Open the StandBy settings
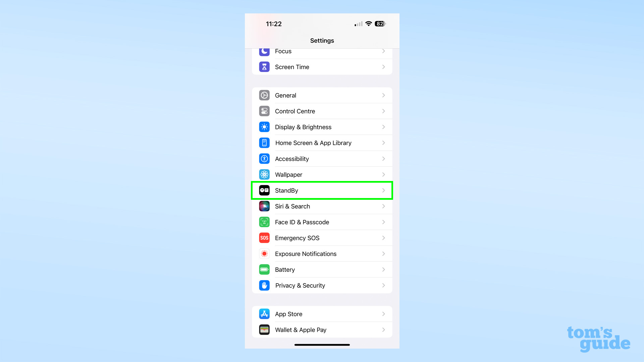 pos(322,190)
